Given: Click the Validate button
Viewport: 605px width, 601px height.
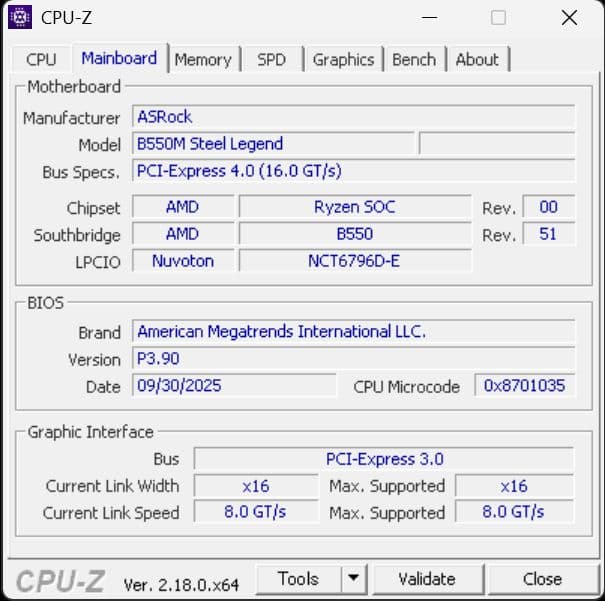Looking at the screenshot, I should coord(427,579).
